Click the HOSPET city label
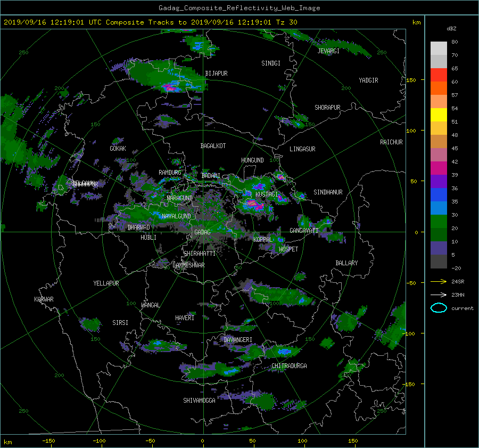 288,249
